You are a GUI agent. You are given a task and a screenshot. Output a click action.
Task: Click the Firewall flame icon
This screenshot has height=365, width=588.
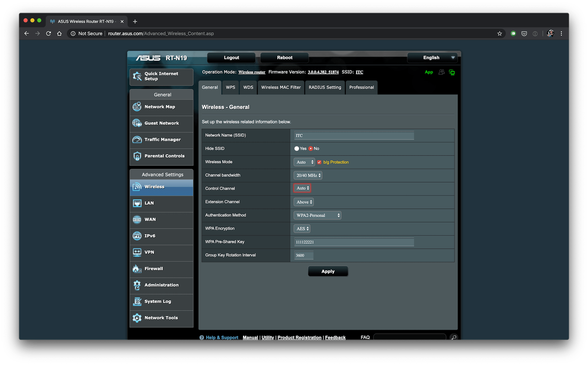point(137,269)
